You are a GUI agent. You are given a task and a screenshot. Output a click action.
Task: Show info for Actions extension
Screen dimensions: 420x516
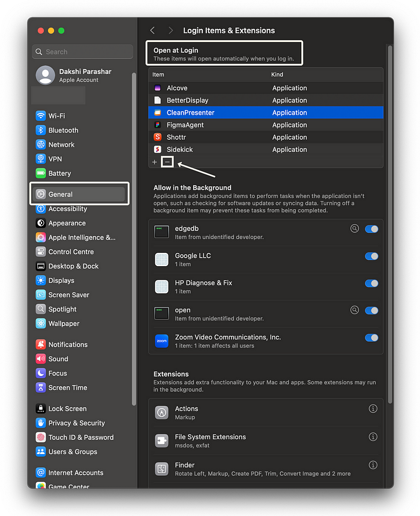coord(373,408)
